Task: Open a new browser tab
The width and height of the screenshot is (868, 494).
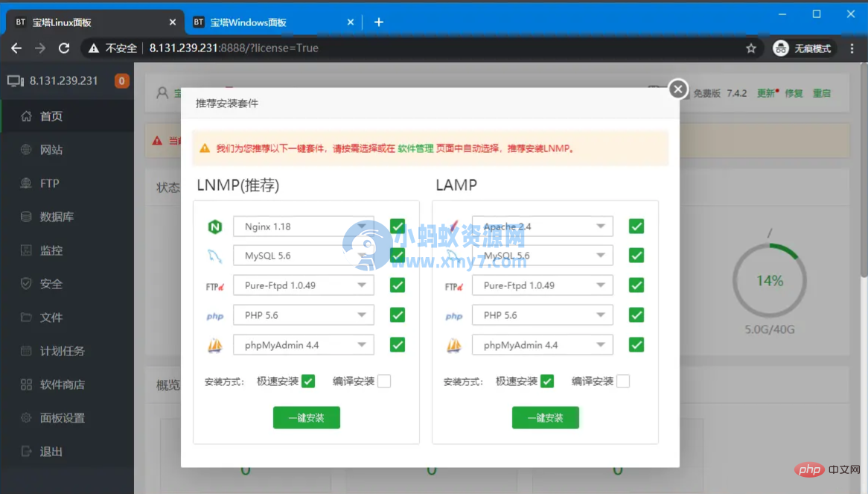Action: tap(379, 22)
